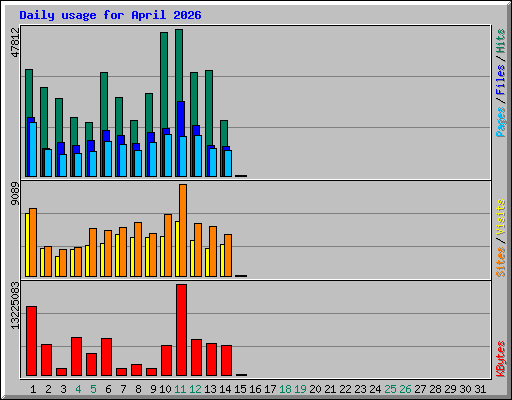Click the KBytes legend label
This screenshot has height=400, width=512.
click(500, 359)
